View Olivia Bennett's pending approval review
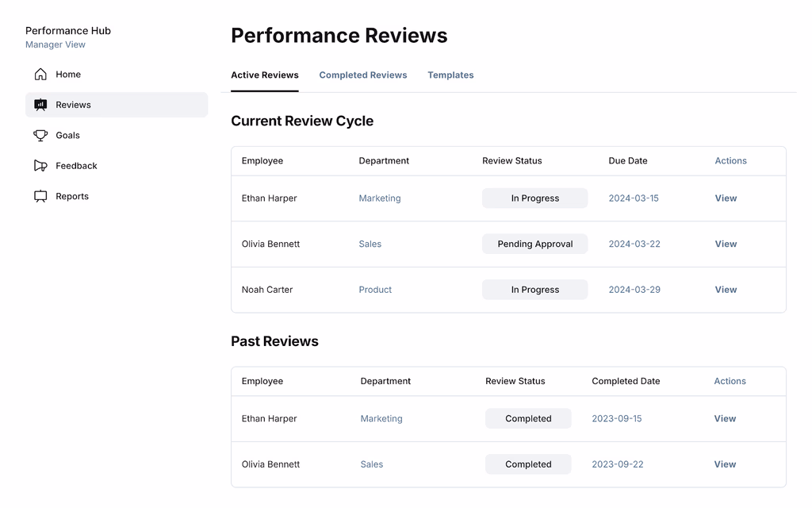Image resolution: width=812 pixels, height=508 pixels. [726, 244]
